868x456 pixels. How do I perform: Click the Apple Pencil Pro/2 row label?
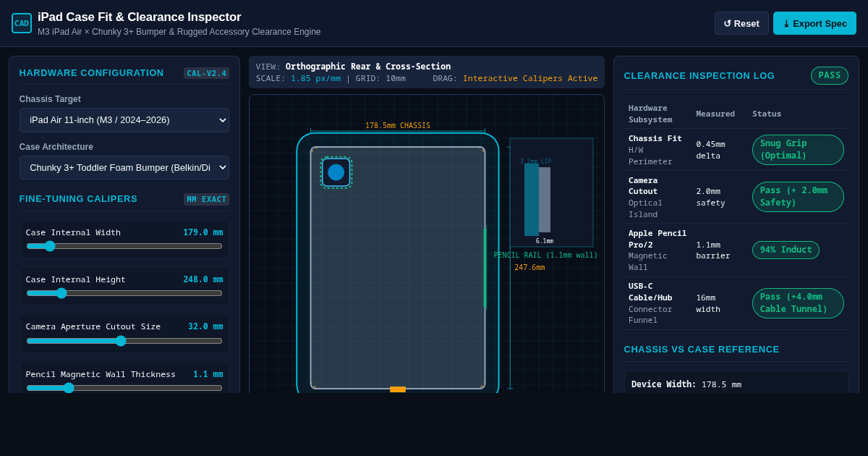pos(658,239)
